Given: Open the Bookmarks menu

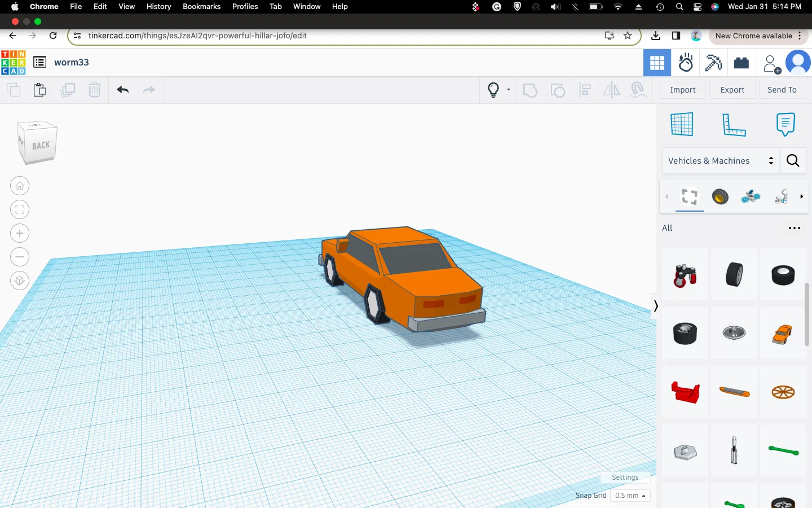Looking at the screenshot, I should tap(201, 6).
